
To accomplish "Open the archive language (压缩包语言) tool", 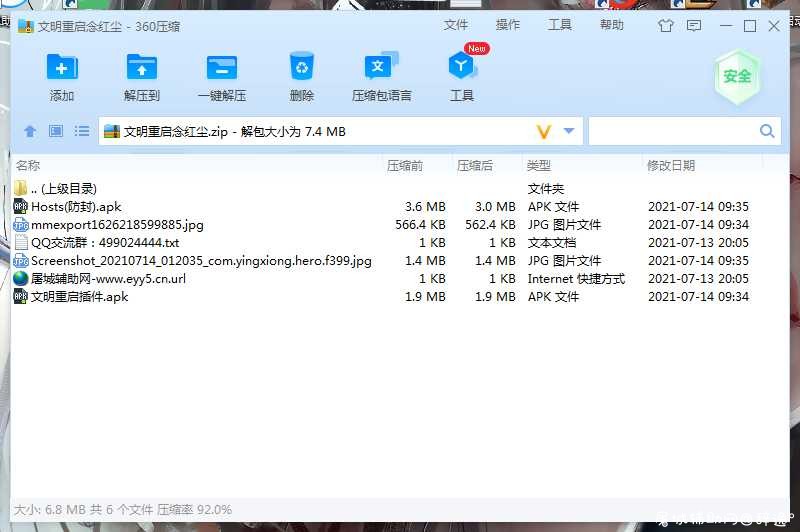I will pos(381,66).
